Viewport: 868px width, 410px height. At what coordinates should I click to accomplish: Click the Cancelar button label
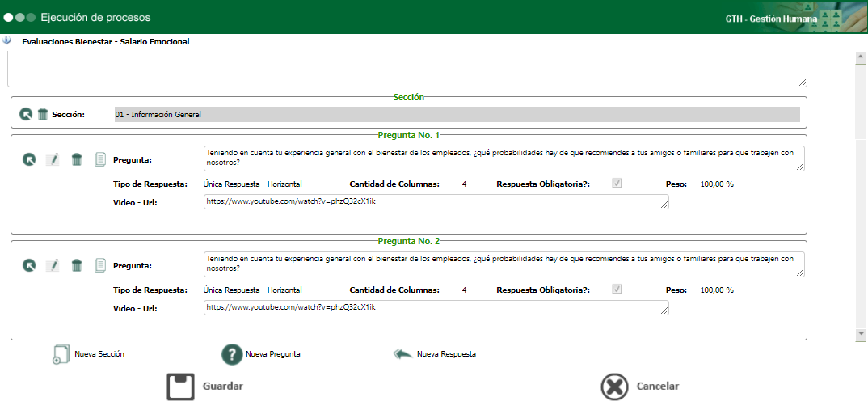pyautogui.click(x=658, y=387)
